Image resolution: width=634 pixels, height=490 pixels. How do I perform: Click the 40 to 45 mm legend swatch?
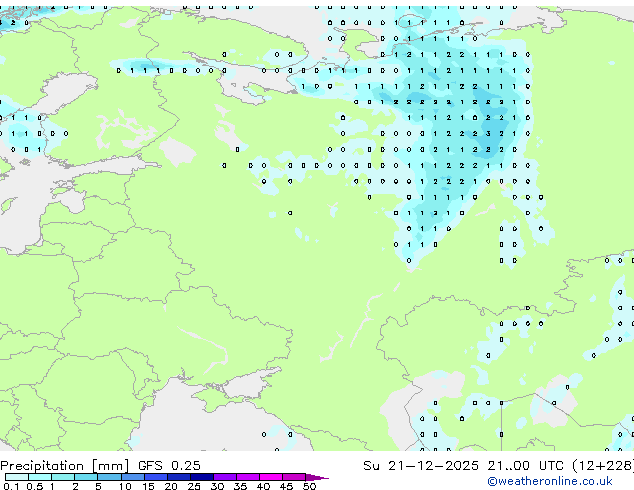(271, 477)
